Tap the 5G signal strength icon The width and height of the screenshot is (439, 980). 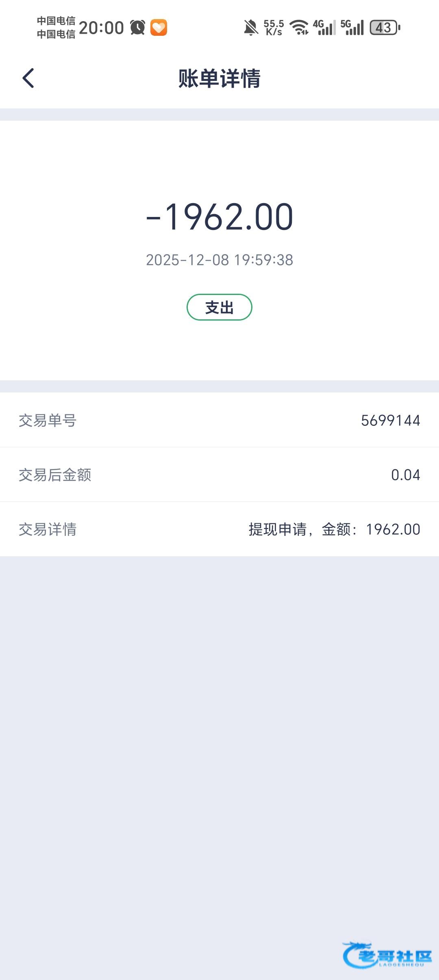point(352,28)
